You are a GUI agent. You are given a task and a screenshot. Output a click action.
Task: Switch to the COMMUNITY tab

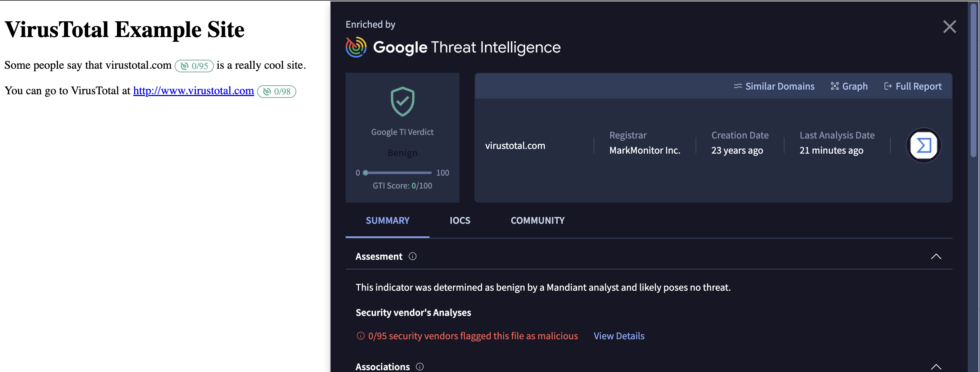click(537, 221)
